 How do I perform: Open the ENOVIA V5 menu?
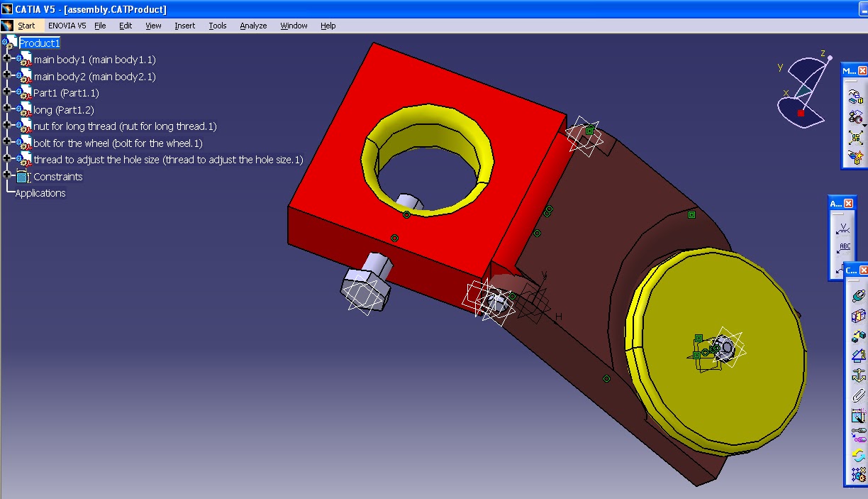click(x=69, y=26)
